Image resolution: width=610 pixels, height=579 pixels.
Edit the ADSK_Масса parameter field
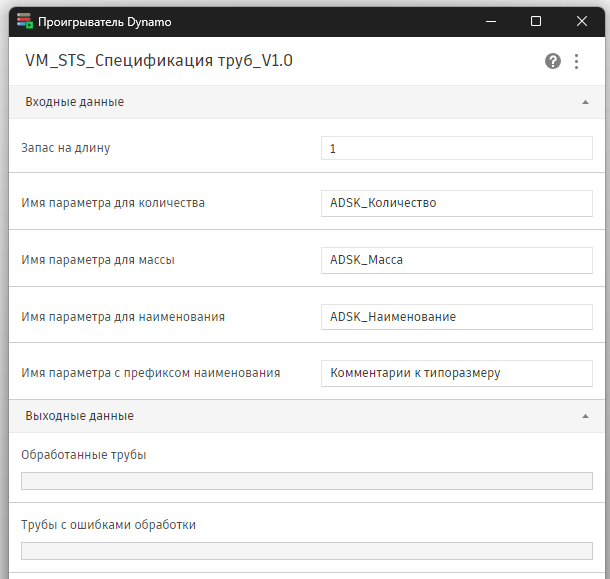(457, 260)
